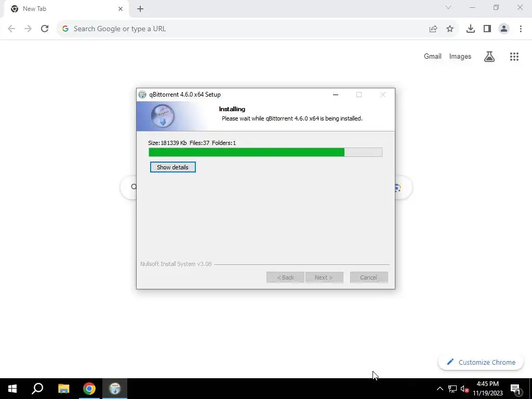This screenshot has height=399, width=532.
Task: Click Chrome forward arrow
Action: pyautogui.click(x=28, y=29)
